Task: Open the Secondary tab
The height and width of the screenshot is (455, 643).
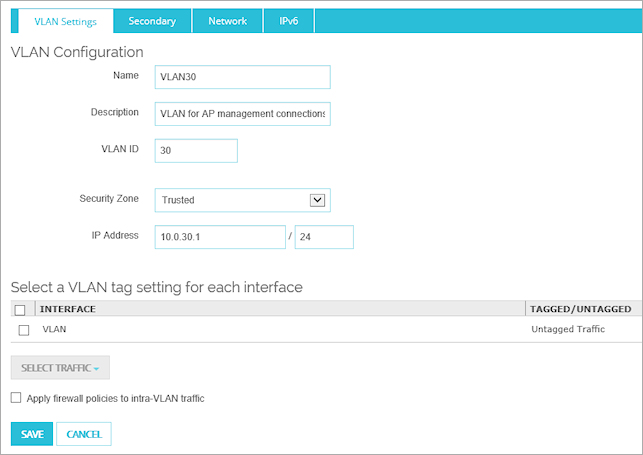Action: tap(152, 21)
